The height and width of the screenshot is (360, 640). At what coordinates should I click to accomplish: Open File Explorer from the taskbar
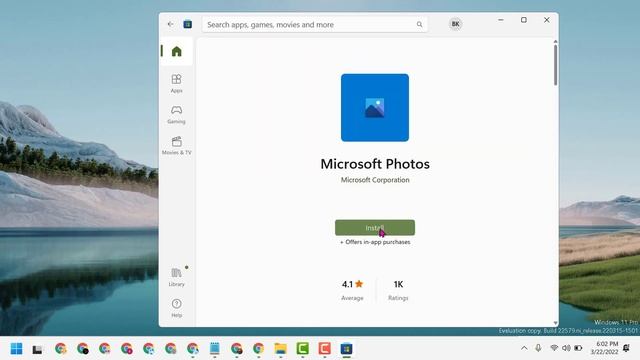coord(280,349)
